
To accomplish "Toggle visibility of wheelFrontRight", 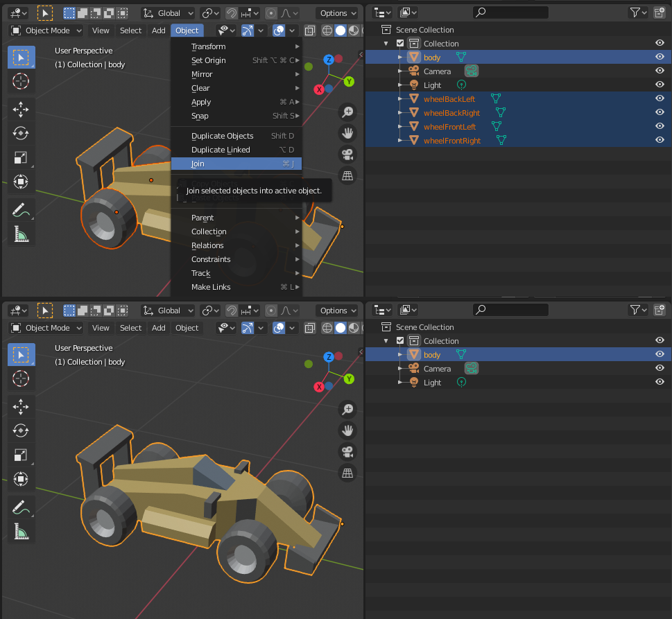I will (660, 140).
